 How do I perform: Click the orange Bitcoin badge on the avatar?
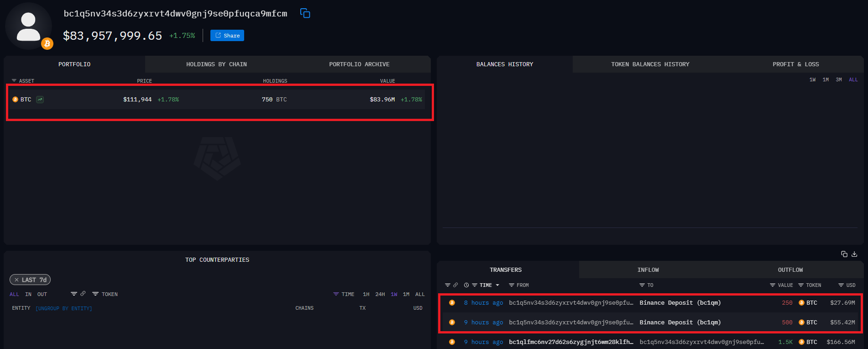(x=47, y=44)
